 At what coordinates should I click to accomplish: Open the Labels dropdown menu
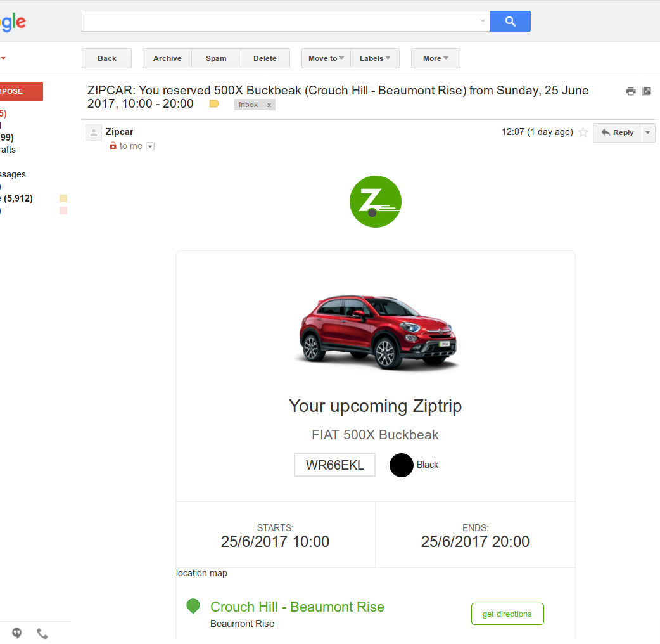tap(374, 58)
